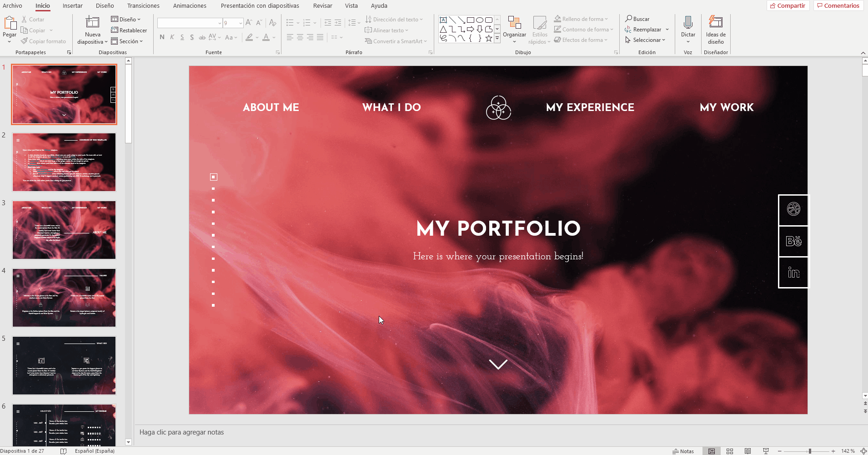Image resolution: width=868 pixels, height=455 pixels.
Task: Select the star shape in gallery
Action: pyautogui.click(x=488, y=38)
